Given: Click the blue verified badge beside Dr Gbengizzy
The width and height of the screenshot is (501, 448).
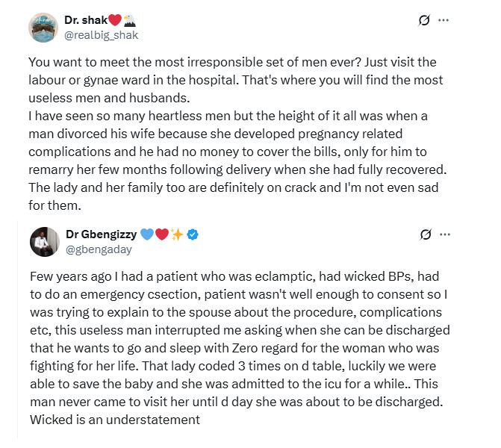Looking at the screenshot, I should tap(193, 234).
